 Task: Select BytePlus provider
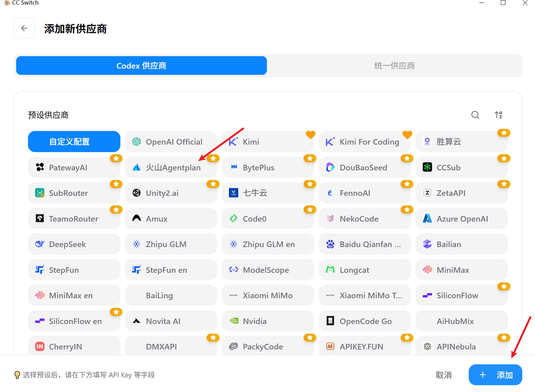268,167
